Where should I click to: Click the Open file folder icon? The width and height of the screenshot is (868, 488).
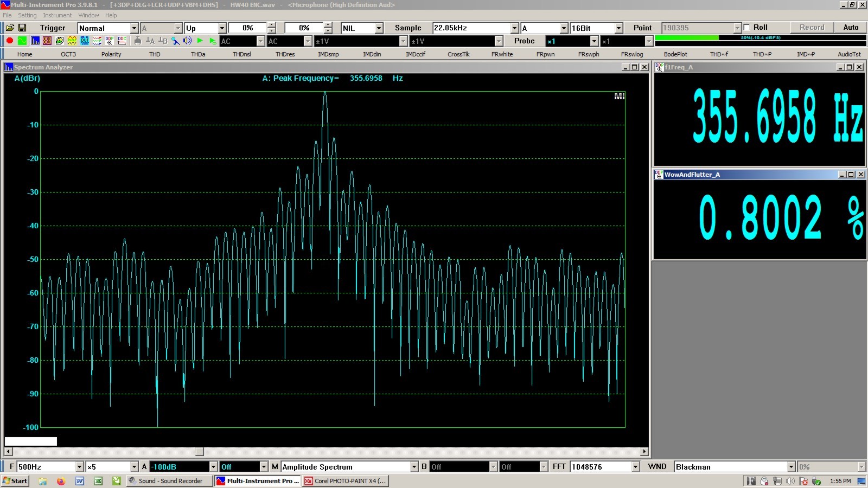[x=10, y=28]
